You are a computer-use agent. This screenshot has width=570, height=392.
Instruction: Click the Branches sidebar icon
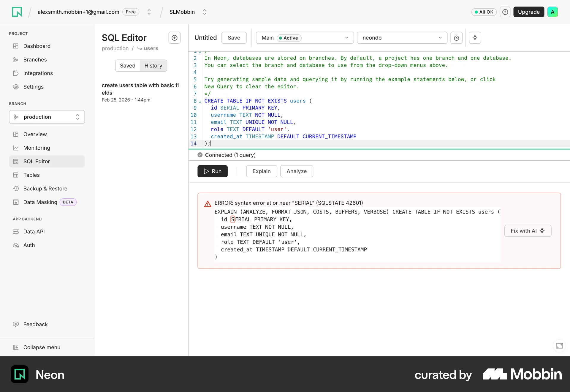tap(16, 60)
